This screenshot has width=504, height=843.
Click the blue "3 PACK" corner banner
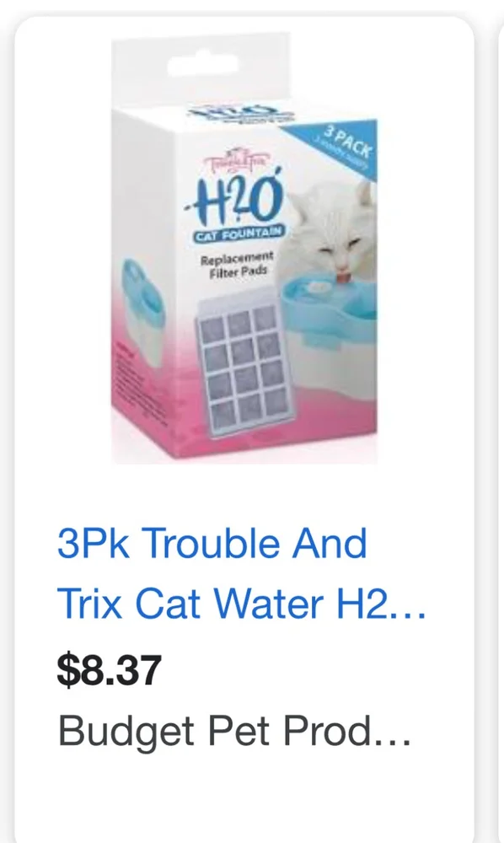coord(343,144)
